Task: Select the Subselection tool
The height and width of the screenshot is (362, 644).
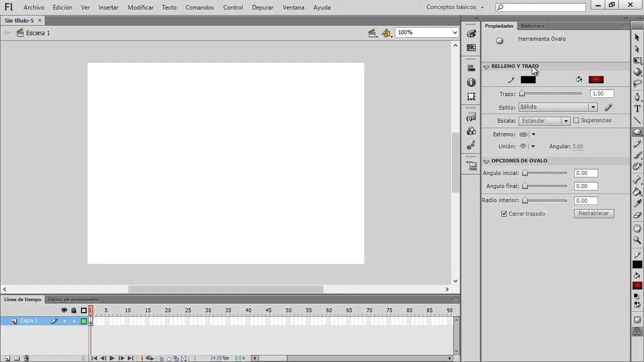Action: point(637,49)
